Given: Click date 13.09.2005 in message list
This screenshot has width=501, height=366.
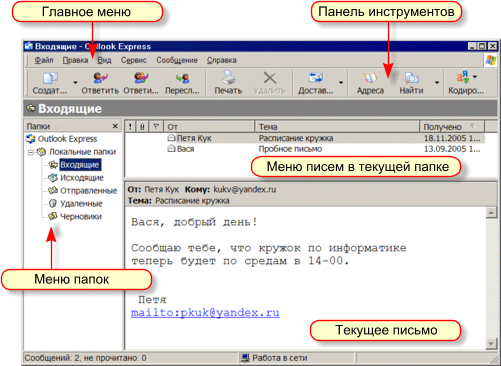Looking at the screenshot, I should 452,149.
